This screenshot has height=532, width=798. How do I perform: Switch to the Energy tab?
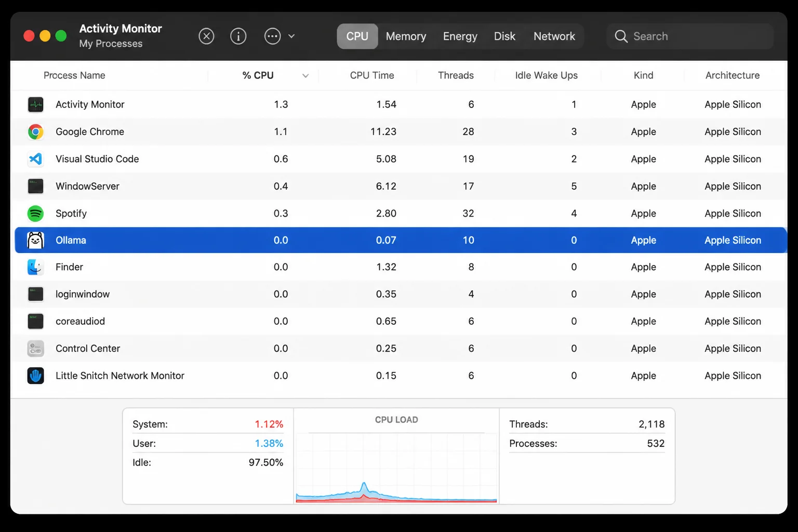(460, 36)
